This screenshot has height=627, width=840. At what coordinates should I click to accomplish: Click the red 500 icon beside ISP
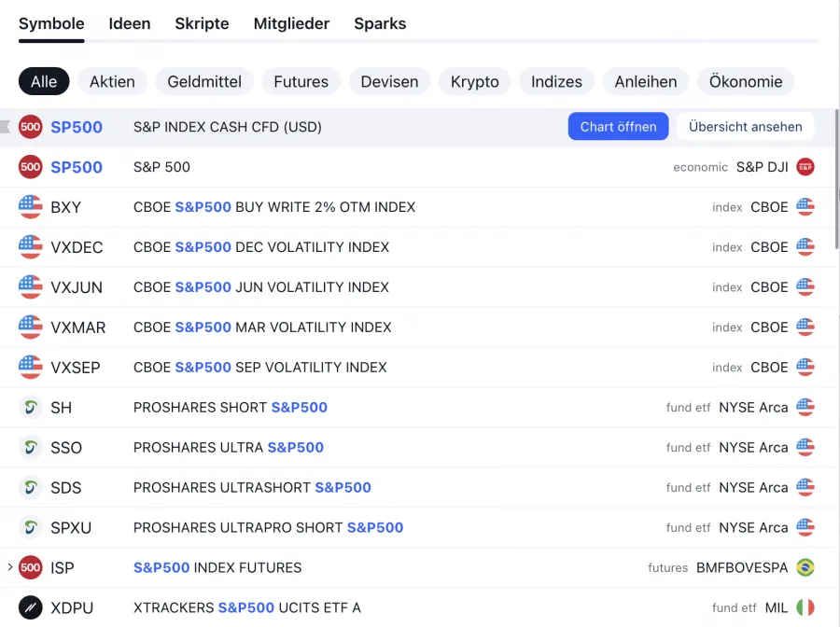click(31, 567)
